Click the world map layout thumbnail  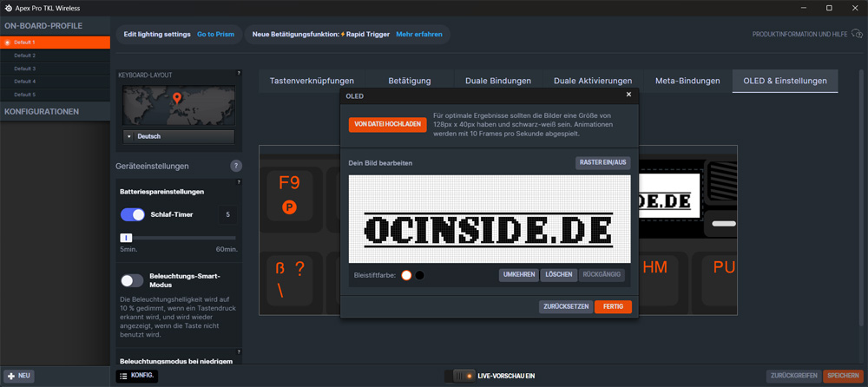point(178,105)
